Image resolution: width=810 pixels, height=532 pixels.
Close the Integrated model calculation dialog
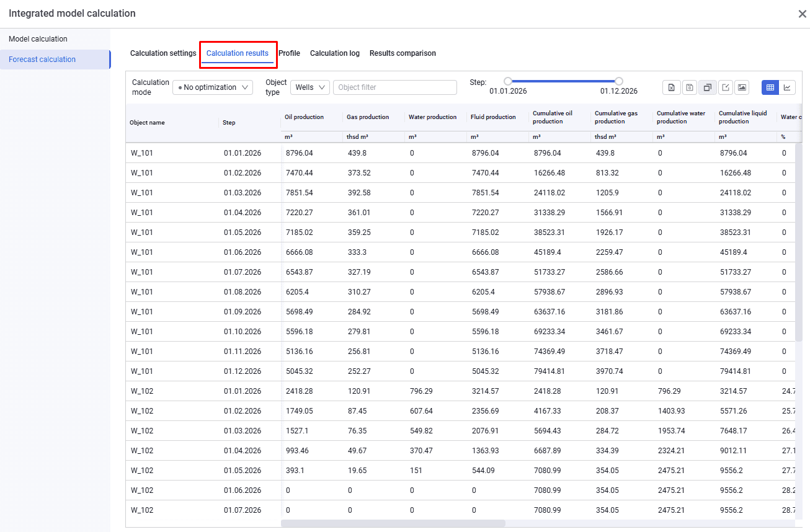[802, 14]
